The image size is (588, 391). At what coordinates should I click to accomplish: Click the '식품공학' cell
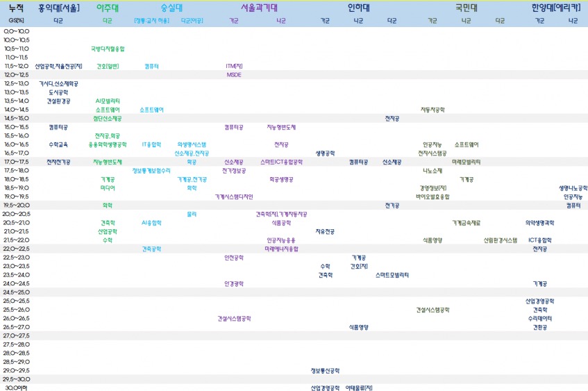coord(281,223)
